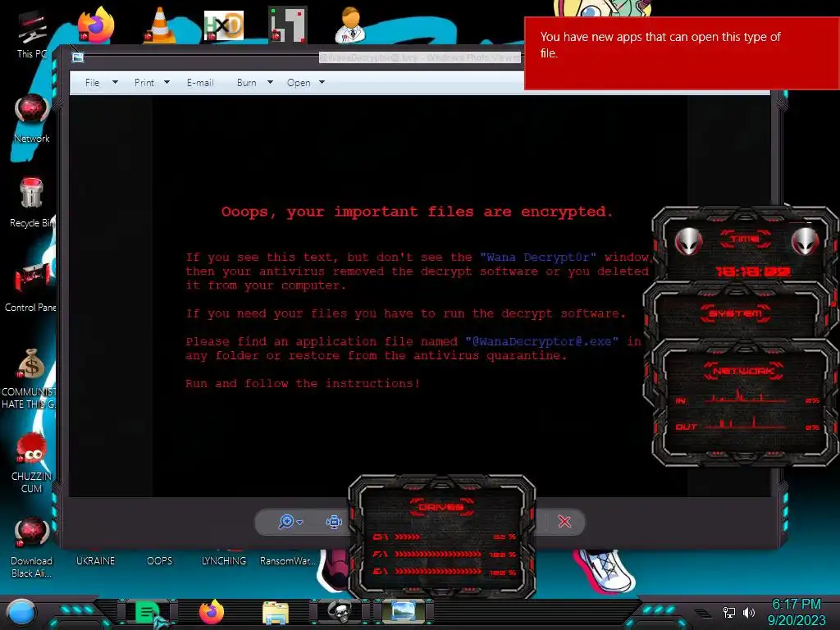Open the CHUZZIN CUM desktop icon

31,463
